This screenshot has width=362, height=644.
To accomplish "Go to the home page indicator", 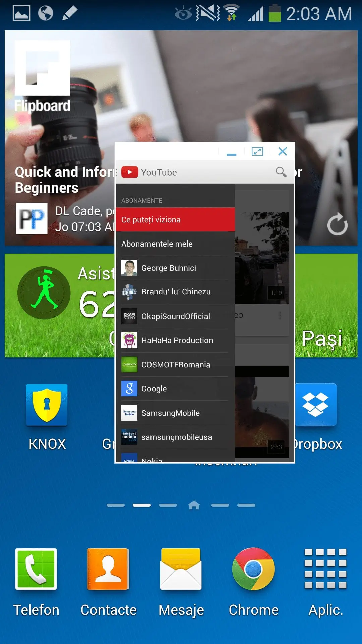I will (194, 505).
